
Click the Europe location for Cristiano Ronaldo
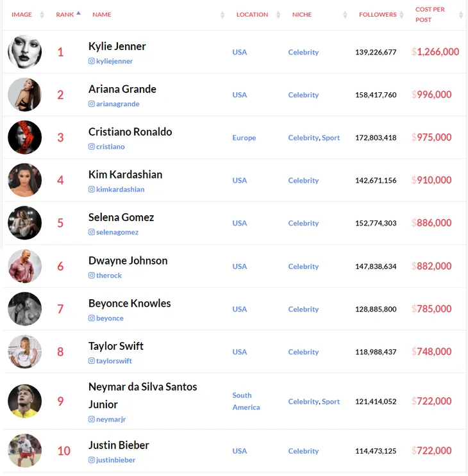(x=244, y=138)
